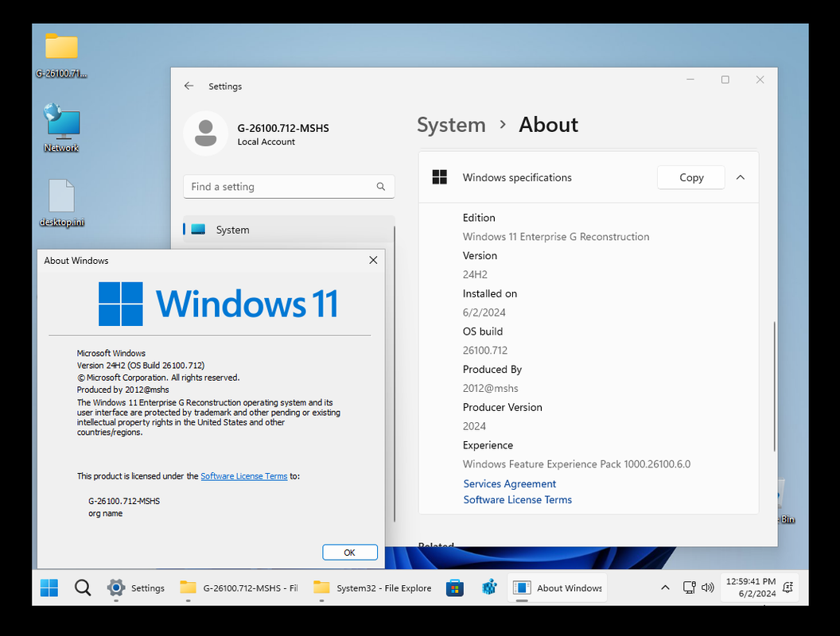840x636 pixels.
Task: Click the OS build value 26100.712
Action: 484,350
